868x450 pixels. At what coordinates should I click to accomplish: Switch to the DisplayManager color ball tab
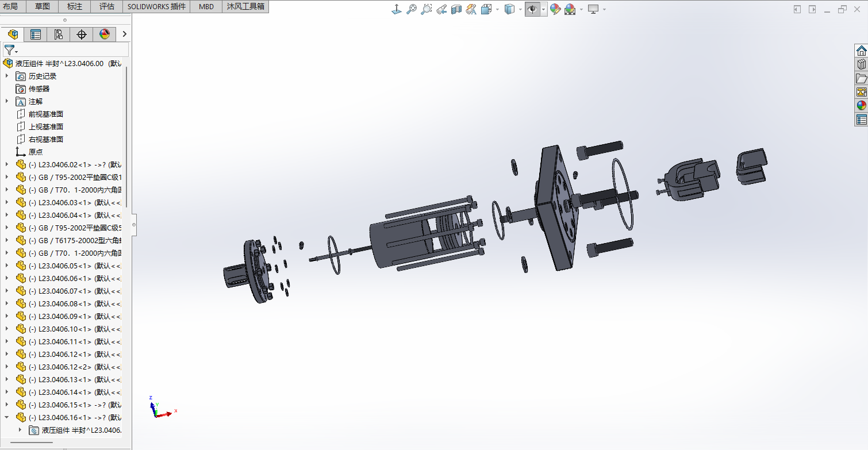pos(105,34)
